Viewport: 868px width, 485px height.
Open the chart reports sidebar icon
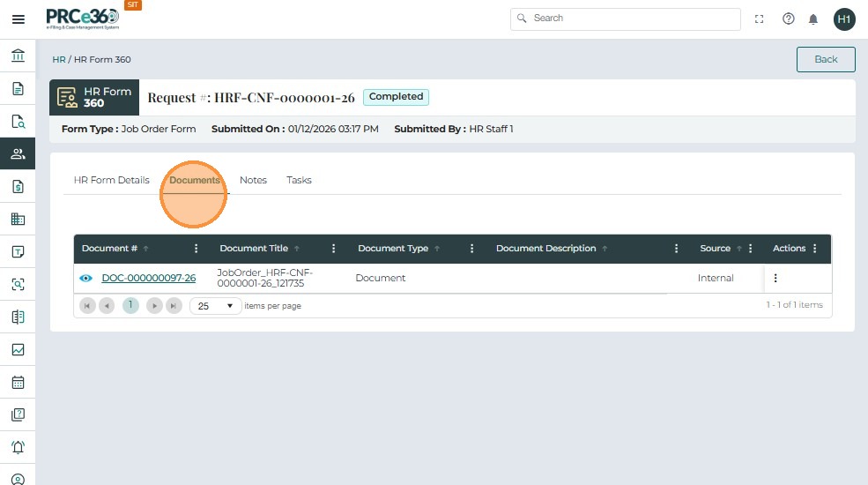tap(18, 349)
